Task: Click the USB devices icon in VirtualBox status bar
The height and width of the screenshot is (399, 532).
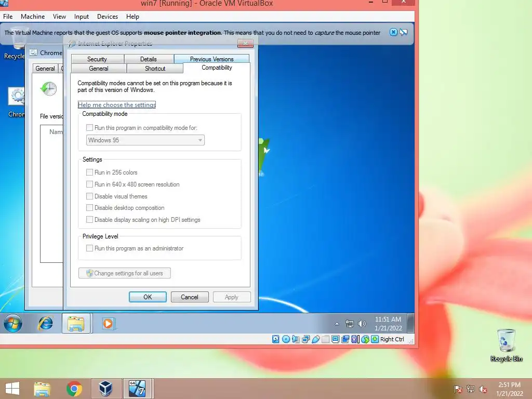Action: [x=315, y=339]
